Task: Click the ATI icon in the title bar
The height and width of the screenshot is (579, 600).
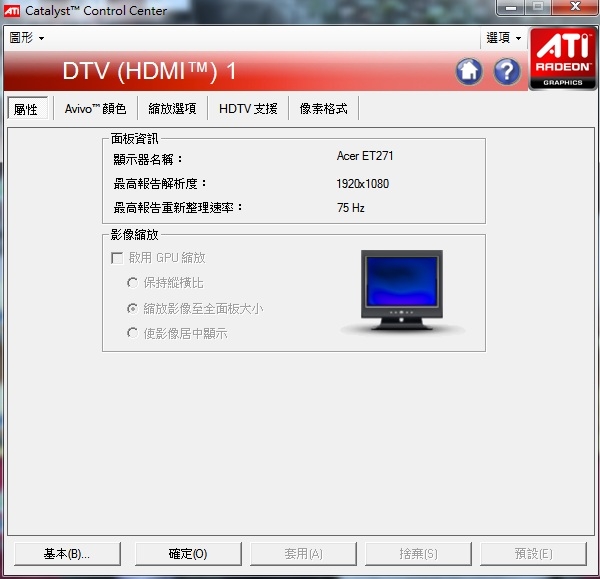Action: (x=11, y=11)
